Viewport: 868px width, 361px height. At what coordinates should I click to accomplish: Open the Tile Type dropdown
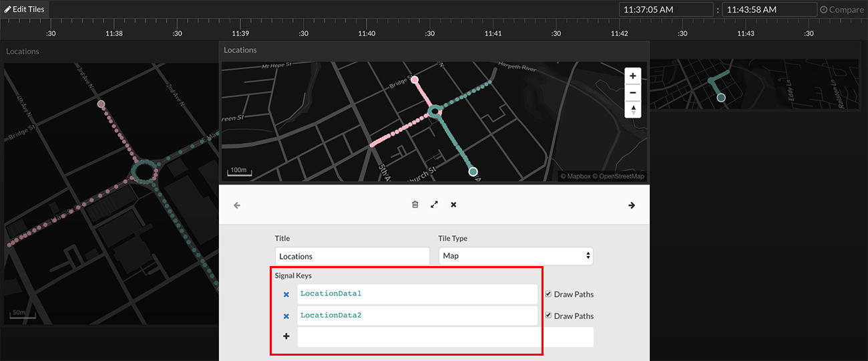[x=515, y=256]
